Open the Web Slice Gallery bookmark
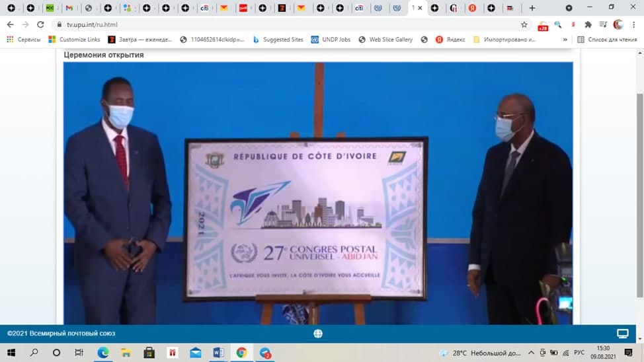Screen dimensions: 644x362 tap(385, 40)
